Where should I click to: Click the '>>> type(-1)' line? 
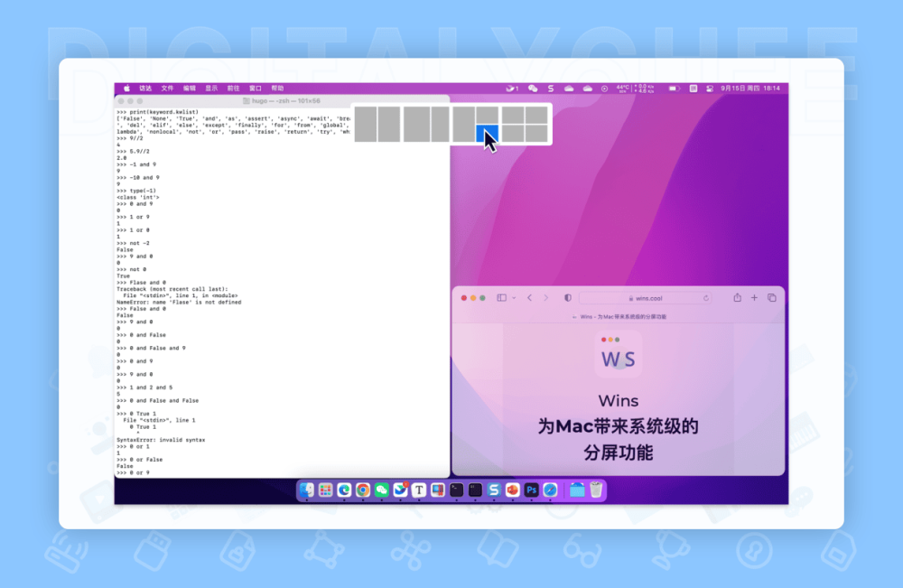[136, 191]
